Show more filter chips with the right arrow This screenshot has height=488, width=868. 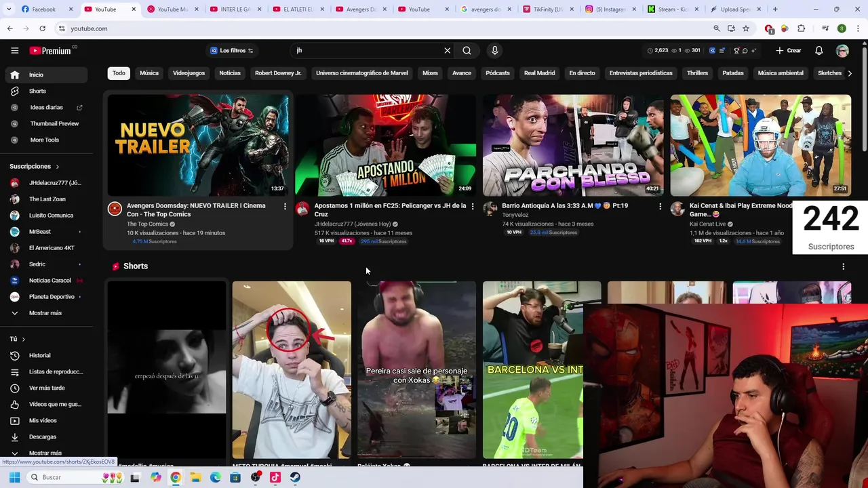(850, 73)
